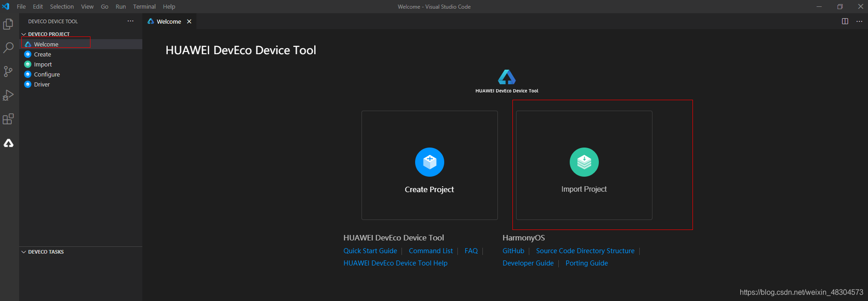Image resolution: width=868 pixels, height=301 pixels.
Task: Switch to the Welcome editor tab
Action: [169, 21]
